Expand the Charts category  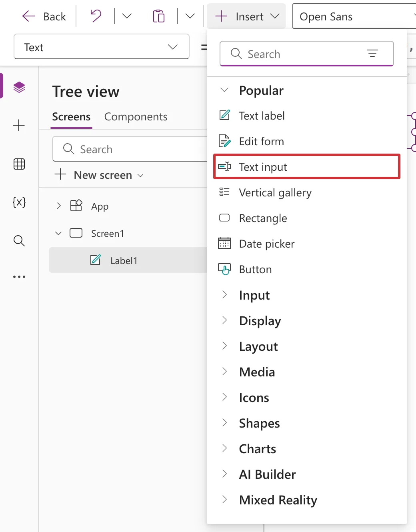click(225, 448)
